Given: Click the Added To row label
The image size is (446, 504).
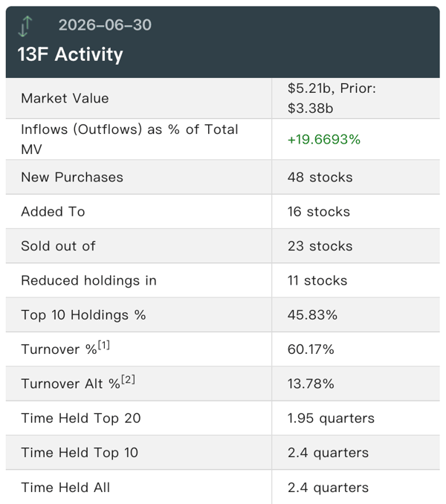Looking at the screenshot, I should tap(53, 212).
